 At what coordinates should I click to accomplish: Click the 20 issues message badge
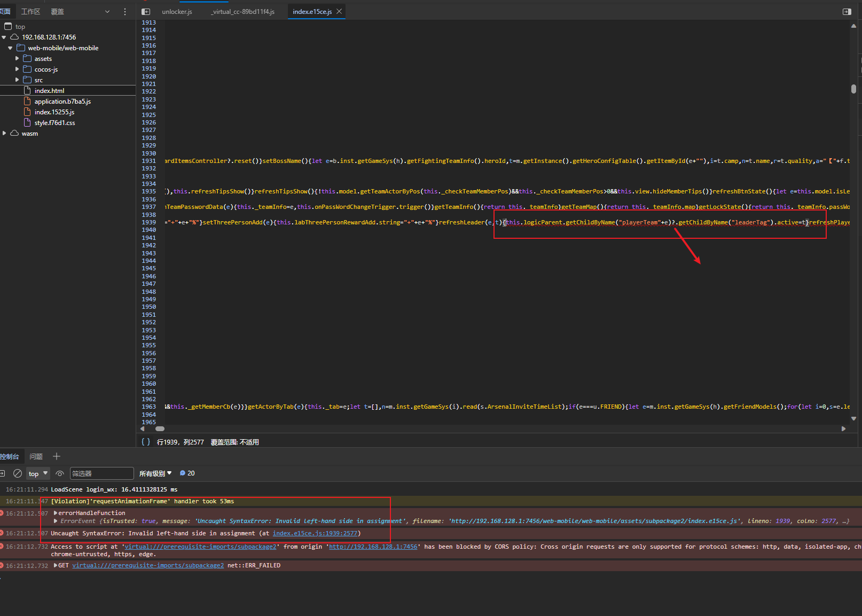(187, 473)
